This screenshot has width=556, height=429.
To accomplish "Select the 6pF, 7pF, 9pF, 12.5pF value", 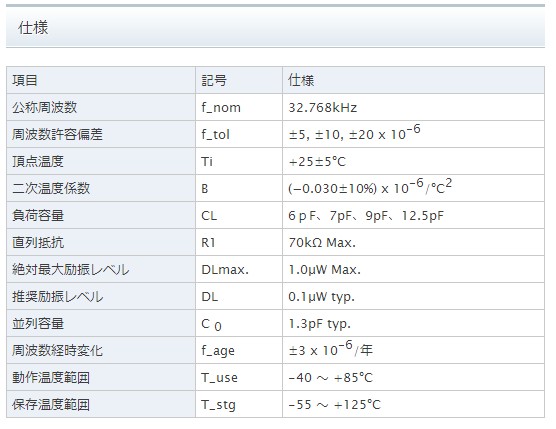I will coord(366,216).
